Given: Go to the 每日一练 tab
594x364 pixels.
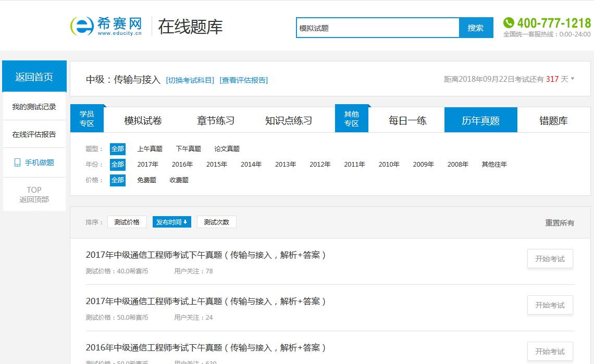Looking at the screenshot, I should [x=407, y=121].
